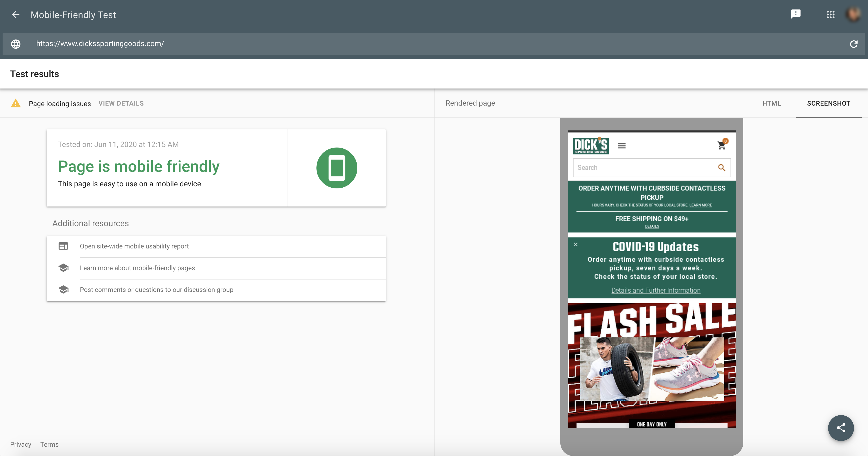This screenshot has height=456, width=868.
Task: Open the floating share button
Action: tap(841, 428)
